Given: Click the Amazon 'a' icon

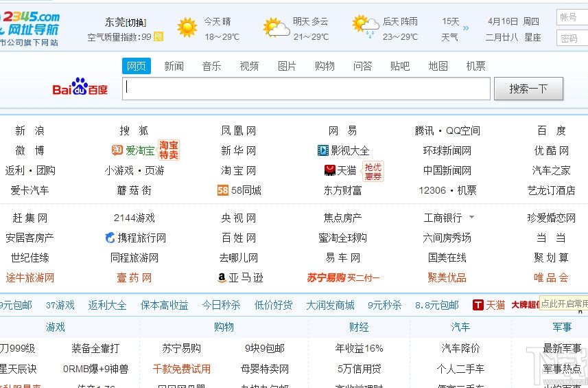Looking at the screenshot, I should [x=222, y=277].
